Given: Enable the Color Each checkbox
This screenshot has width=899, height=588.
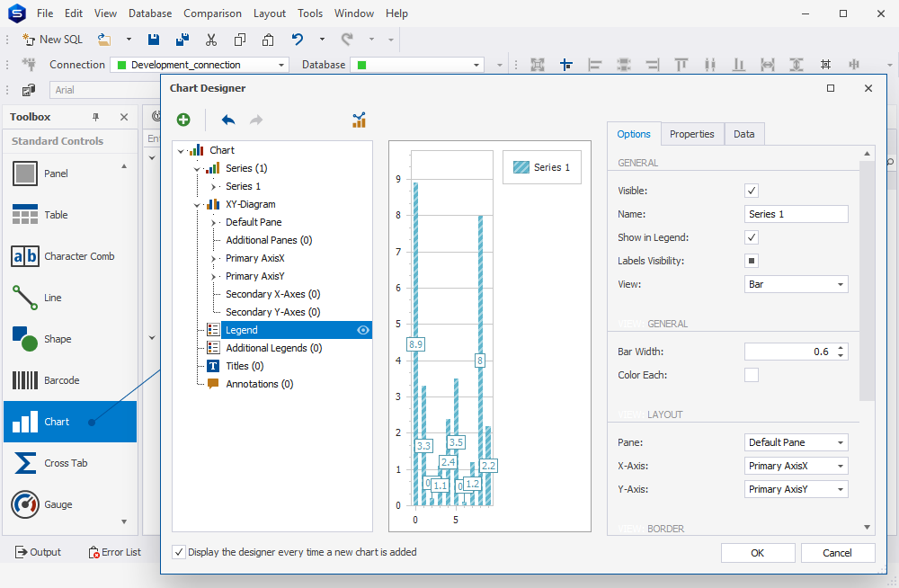Looking at the screenshot, I should (x=751, y=375).
